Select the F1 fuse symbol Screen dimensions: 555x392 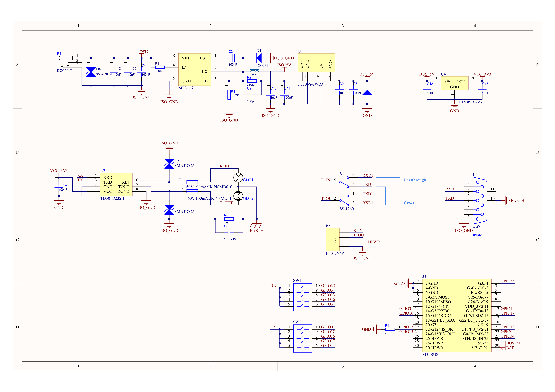tap(192, 182)
